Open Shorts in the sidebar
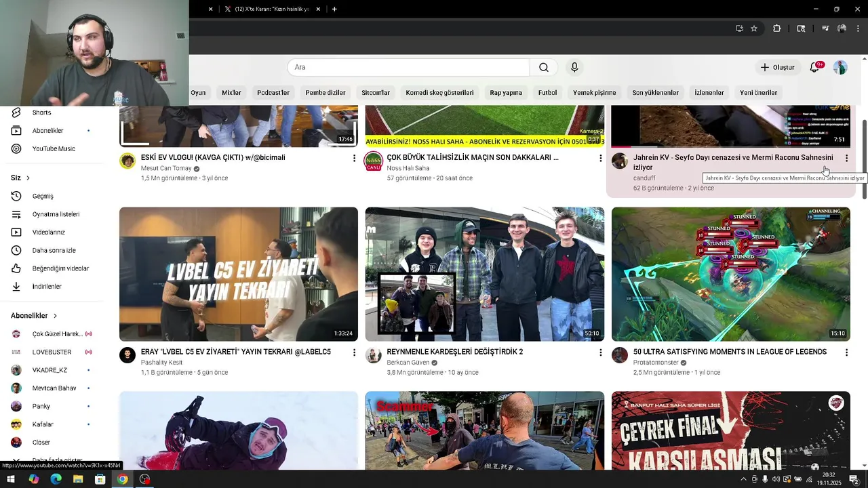The height and width of the screenshot is (488, 868). 52,113
